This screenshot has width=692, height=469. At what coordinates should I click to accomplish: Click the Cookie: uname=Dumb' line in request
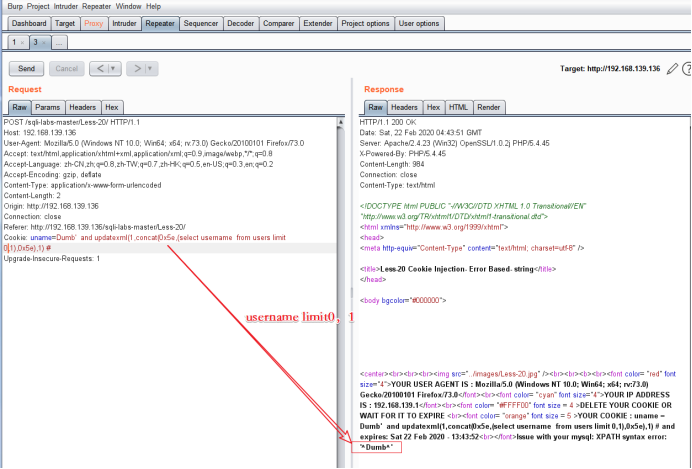coord(145,238)
